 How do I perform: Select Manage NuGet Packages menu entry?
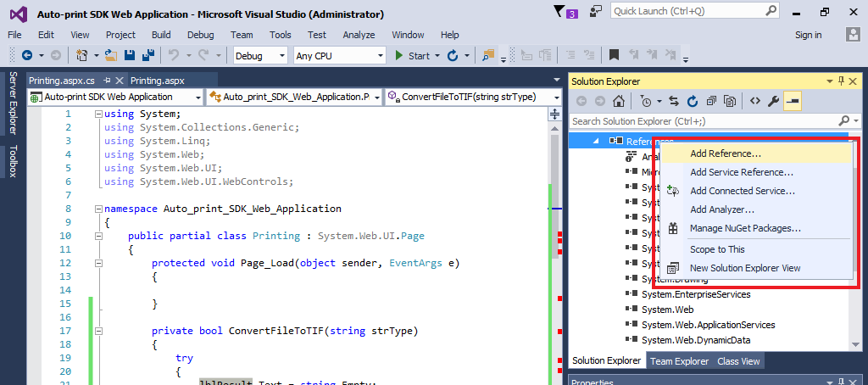[745, 228]
